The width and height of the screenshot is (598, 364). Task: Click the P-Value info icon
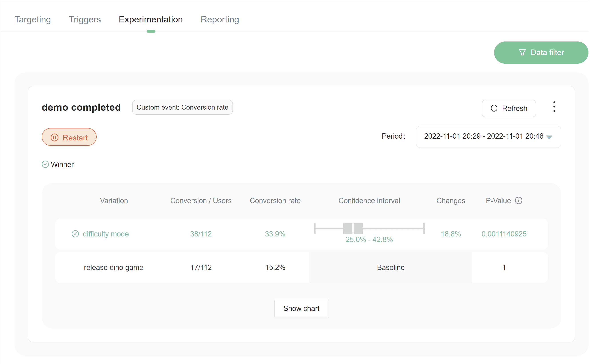[519, 201]
